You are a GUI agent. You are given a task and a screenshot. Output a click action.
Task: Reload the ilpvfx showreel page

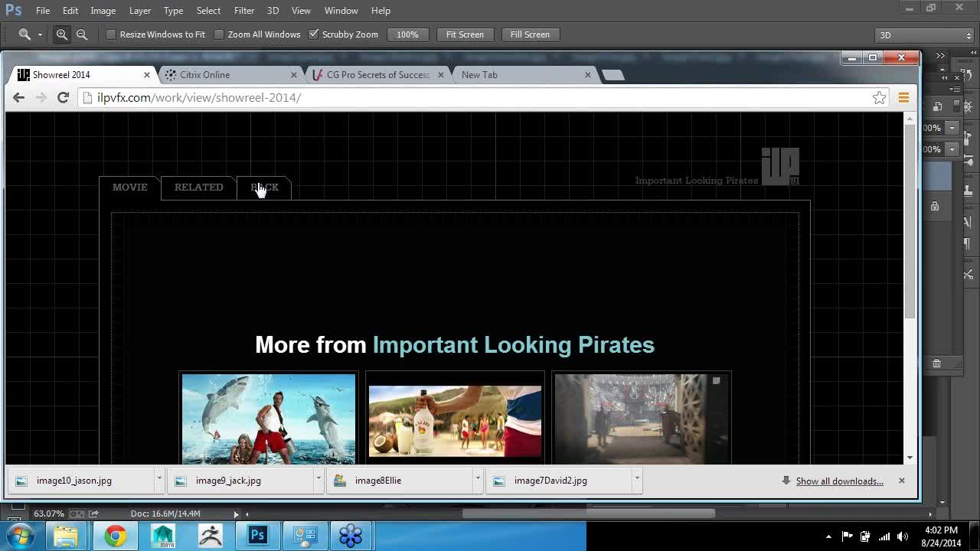[x=63, y=97]
